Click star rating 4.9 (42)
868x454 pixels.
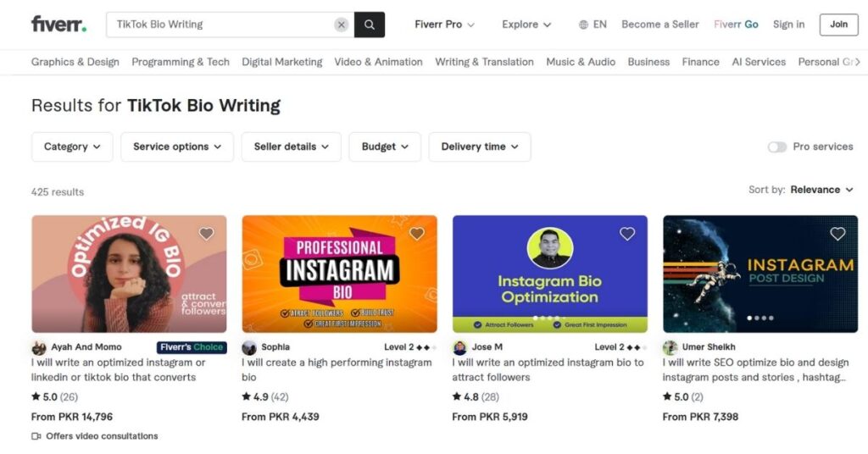point(265,397)
